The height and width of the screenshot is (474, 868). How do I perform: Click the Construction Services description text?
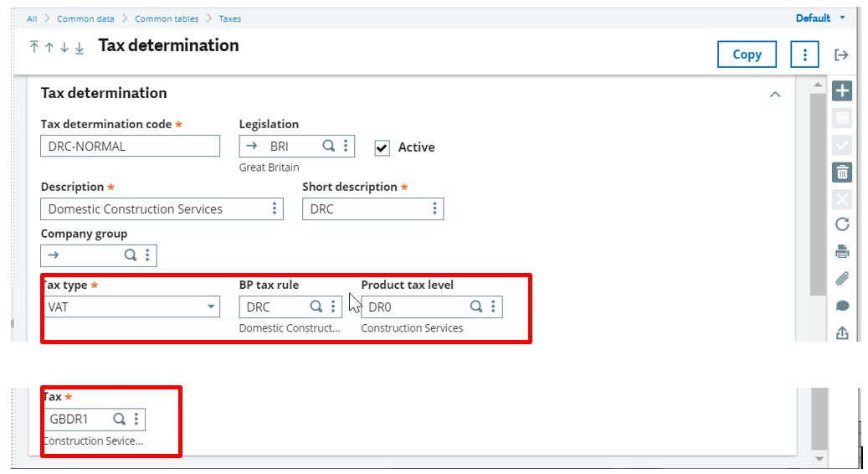[412, 327]
